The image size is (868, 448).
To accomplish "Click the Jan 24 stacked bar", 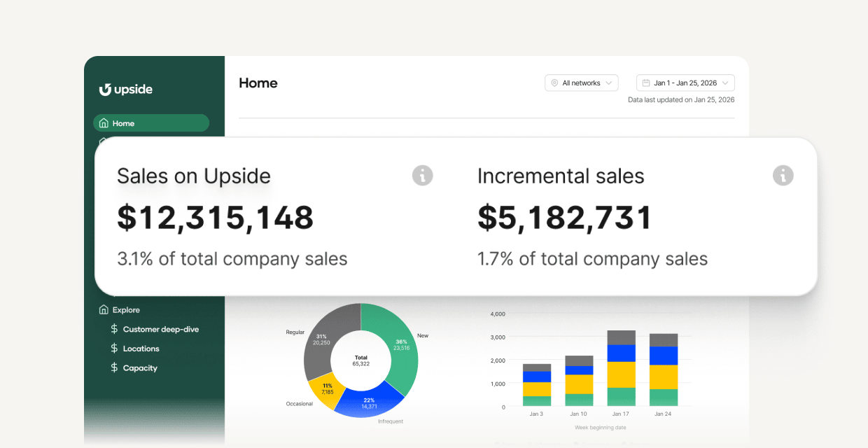I will [x=663, y=371].
